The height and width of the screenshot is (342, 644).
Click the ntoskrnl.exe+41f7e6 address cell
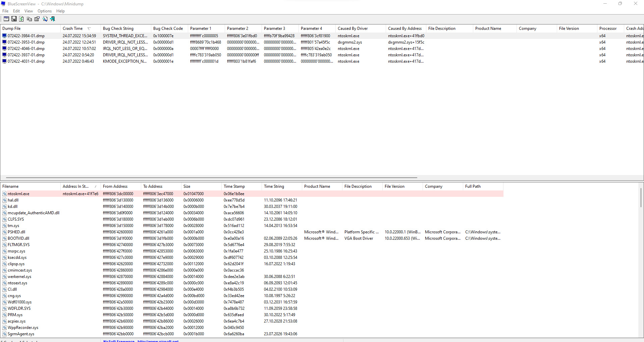click(80, 193)
